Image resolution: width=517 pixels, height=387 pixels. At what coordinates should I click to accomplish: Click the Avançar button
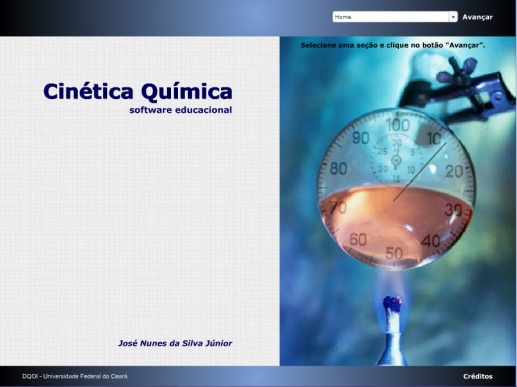pyautogui.click(x=477, y=17)
